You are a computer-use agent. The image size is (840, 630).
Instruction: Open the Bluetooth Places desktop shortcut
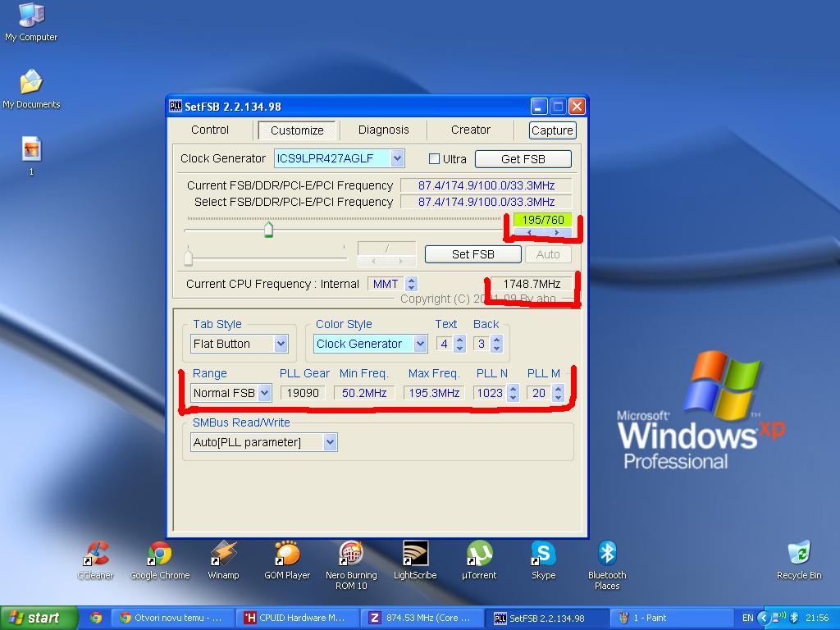(x=607, y=565)
